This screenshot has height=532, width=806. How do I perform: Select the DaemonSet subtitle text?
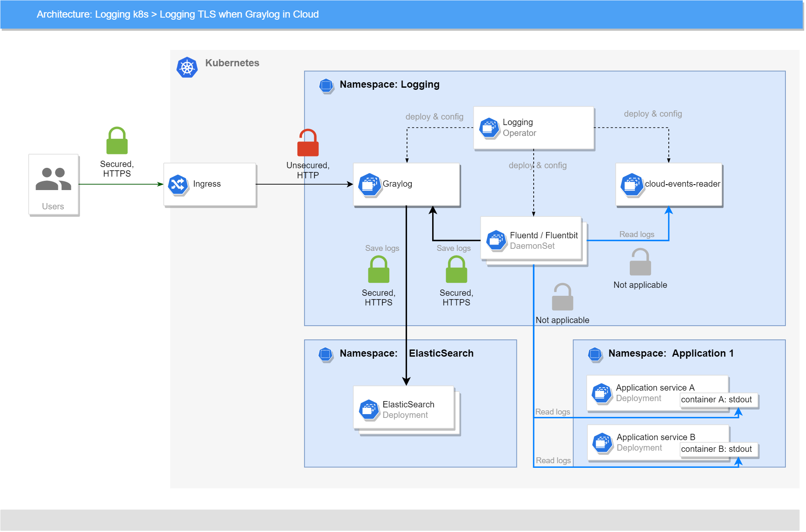coord(532,246)
